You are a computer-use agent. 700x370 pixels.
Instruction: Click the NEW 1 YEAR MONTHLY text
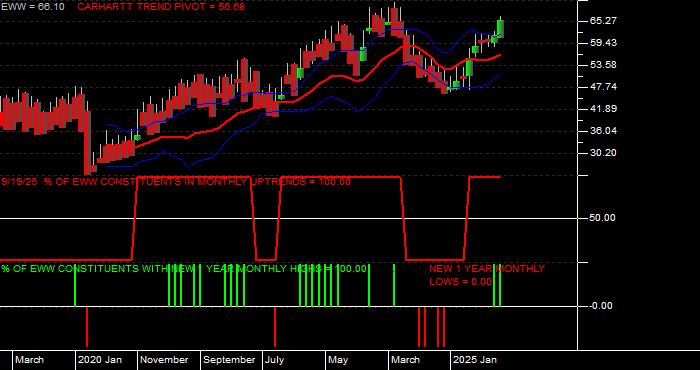coord(487,269)
